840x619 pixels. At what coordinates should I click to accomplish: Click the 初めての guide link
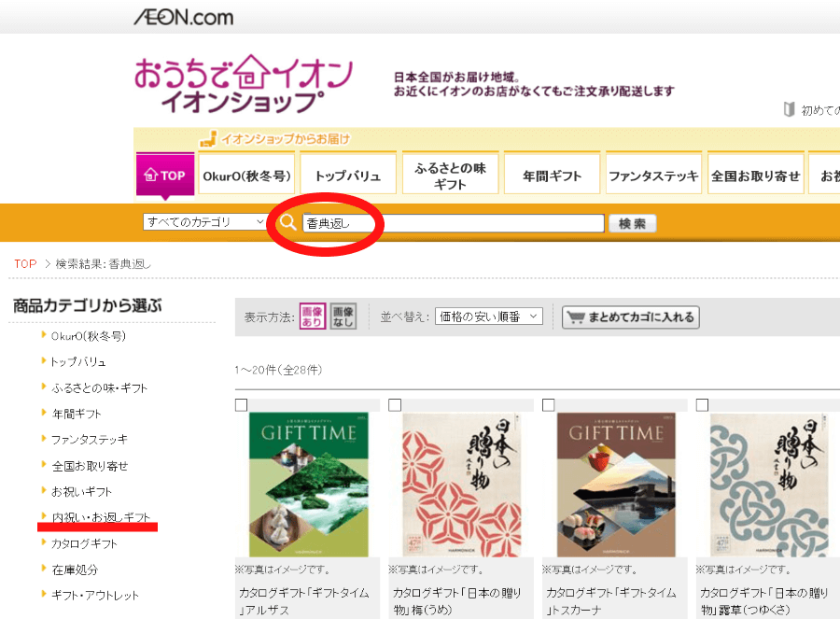(x=820, y=110)
